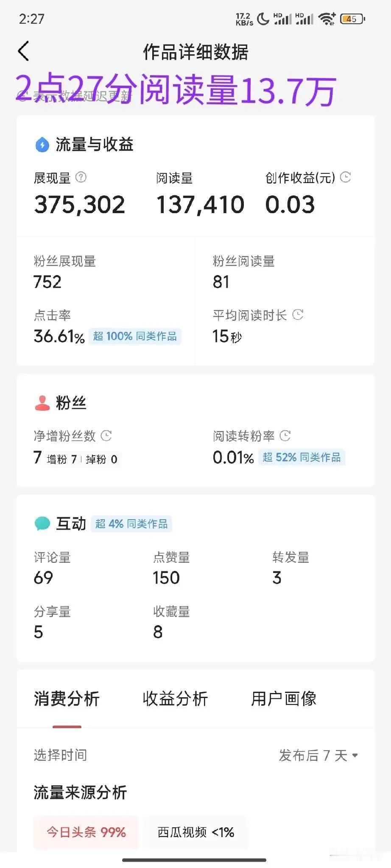The height and width of the screenshot is (868, 391).
Task: Select the 西瓜视频 <1% source chip
Action: click(x=195, y=832)
